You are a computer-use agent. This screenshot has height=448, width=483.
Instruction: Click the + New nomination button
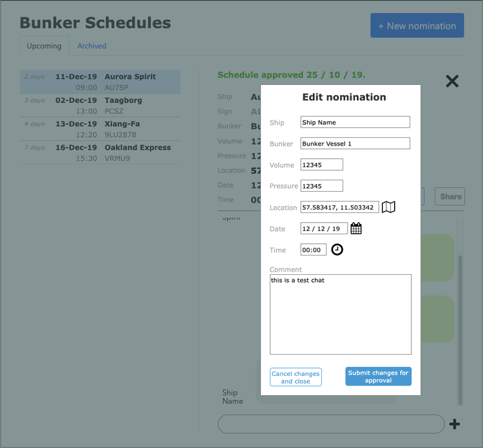tap(417, 26)
